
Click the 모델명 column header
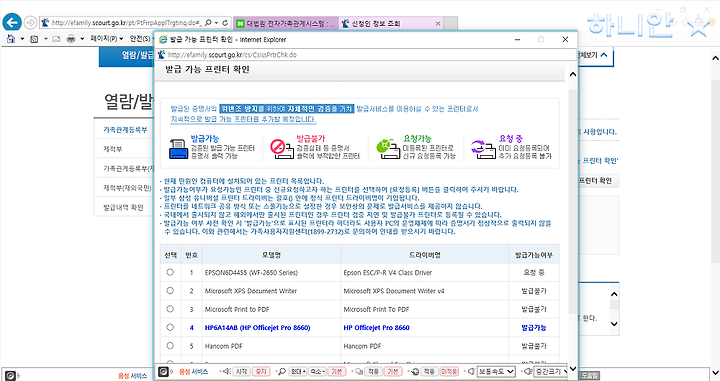click(271, 255)
